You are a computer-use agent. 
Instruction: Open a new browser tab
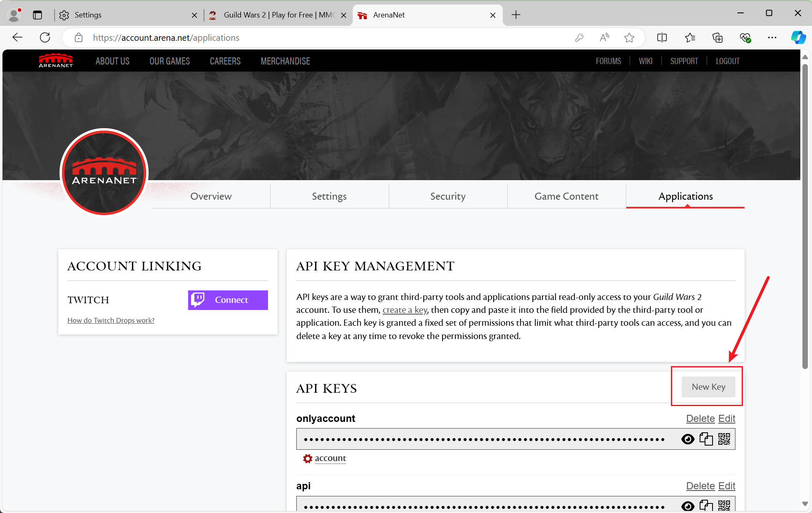516,15
